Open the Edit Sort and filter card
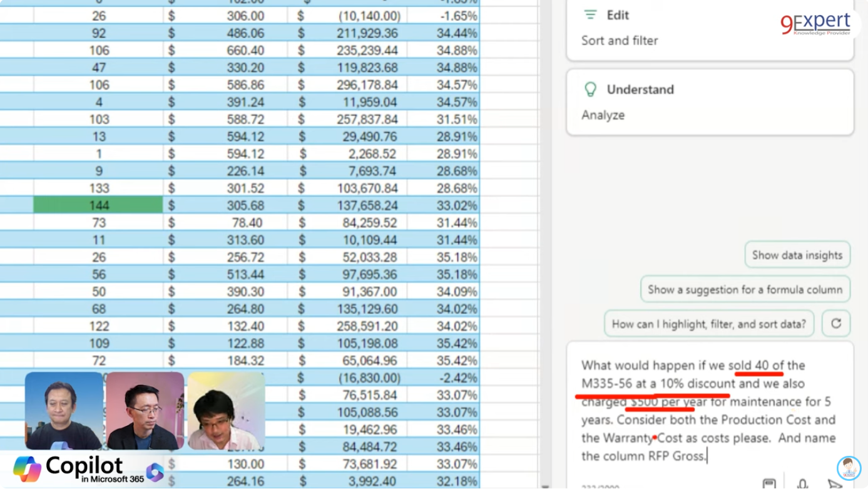 [x=709, y=28]
